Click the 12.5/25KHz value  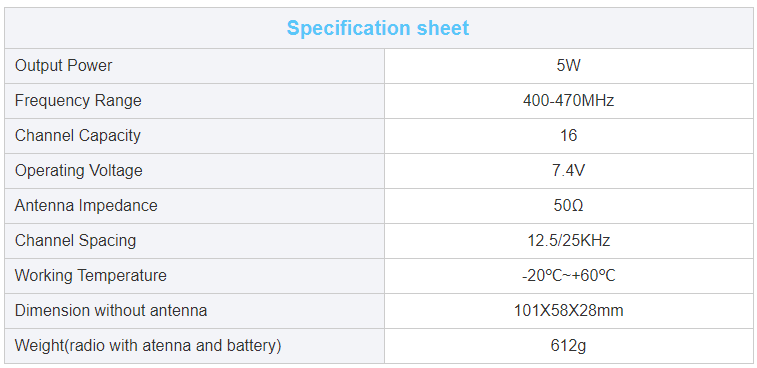pos(568,241)
